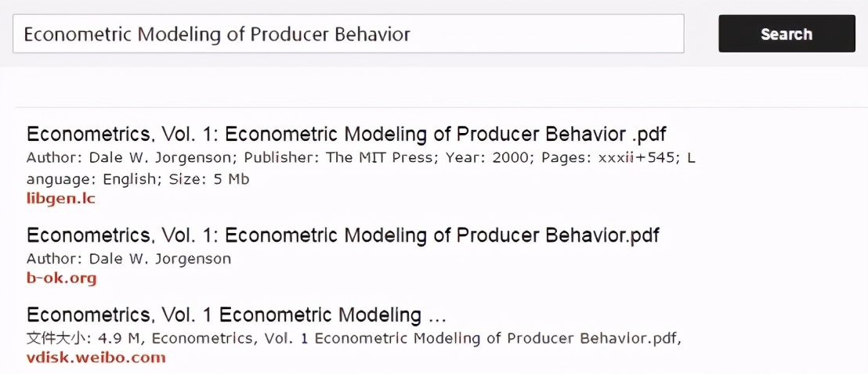Click the horizontal divider above the results
The image size is (868, 374).
click(434, 107)
